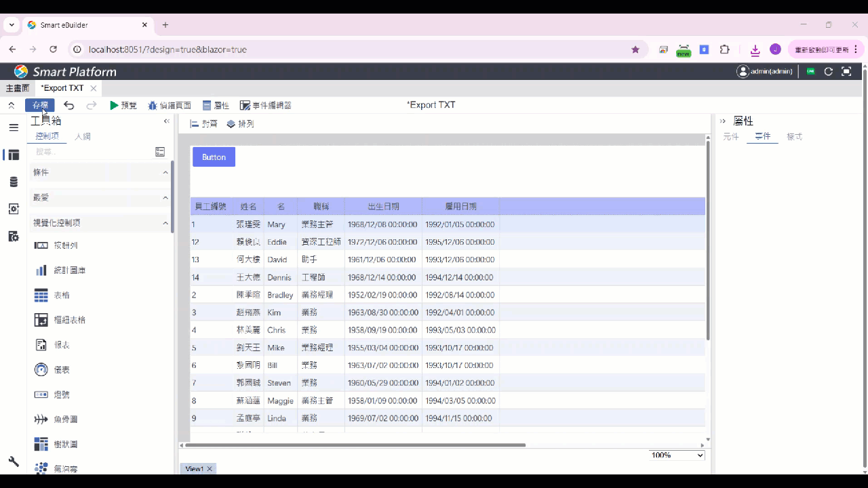Open the debug page bug icon
Viewport: 868px width, 488px height.
pyautogui.click(x=153, y=105)
